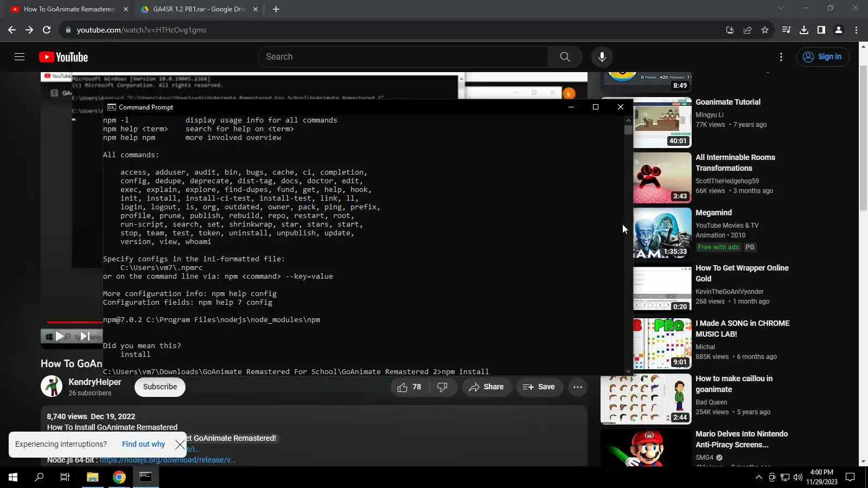The height and width of the screenshot is (488, 868).
Task: Open Windows taskbar search
Action: click(39, 477)
